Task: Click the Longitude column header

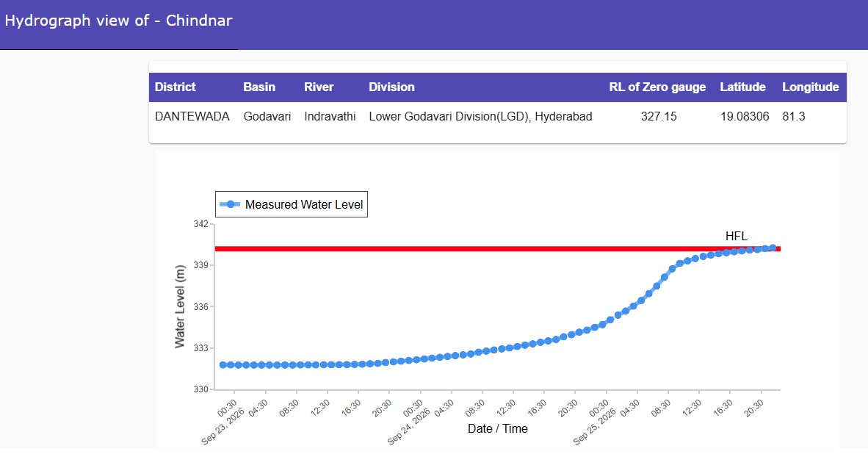Action: pyautogui.click(x=811, y=87)
